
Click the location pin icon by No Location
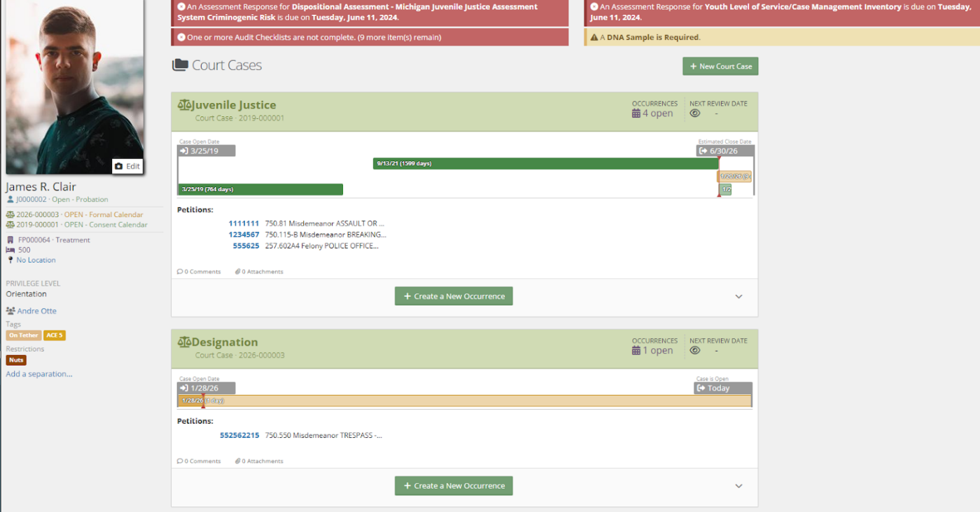click(x=10, y=260)
